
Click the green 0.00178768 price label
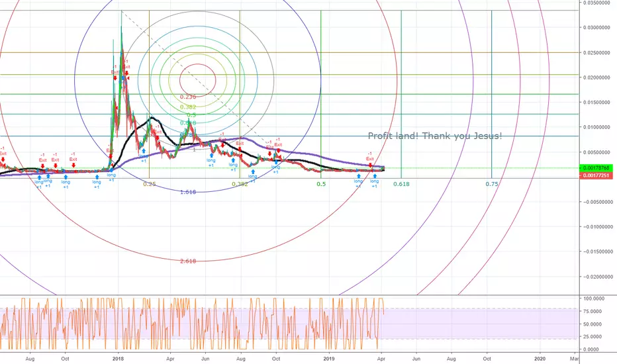click(596, 168)
